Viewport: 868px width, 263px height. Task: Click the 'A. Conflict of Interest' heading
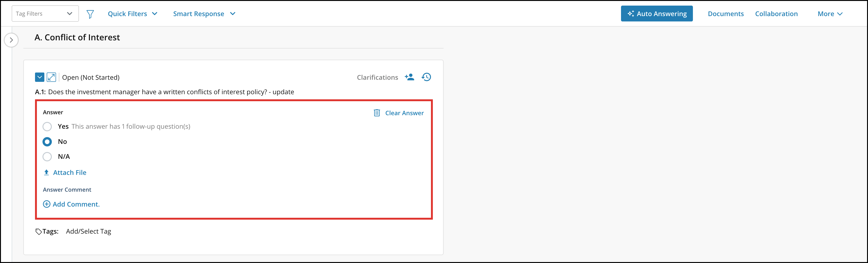tap(77, 37)
